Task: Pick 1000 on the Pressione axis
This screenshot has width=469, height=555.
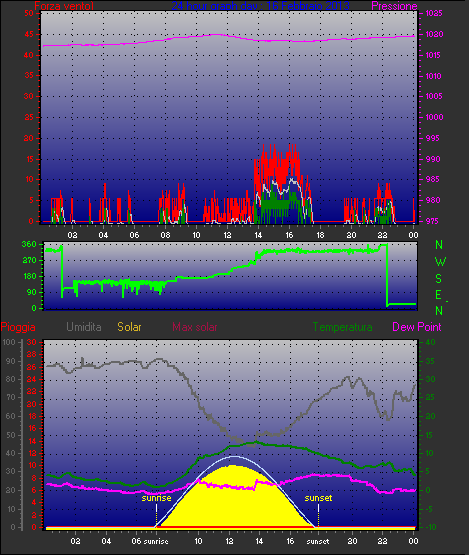Action: point(434,117)
